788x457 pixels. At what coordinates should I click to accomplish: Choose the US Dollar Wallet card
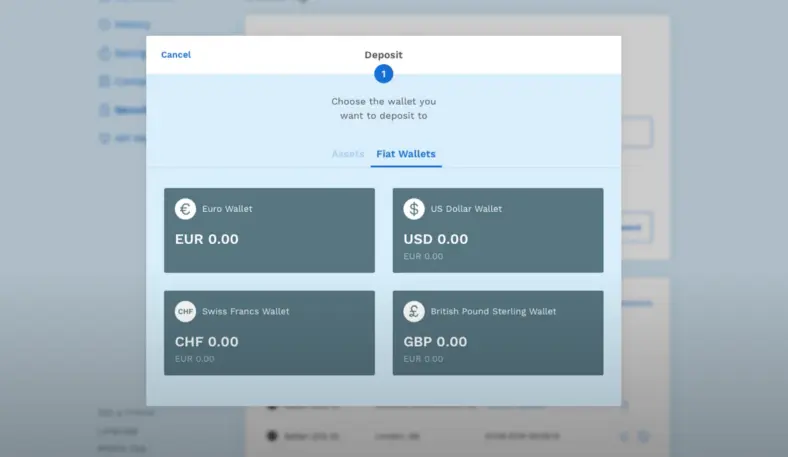[x=498, y=230]
